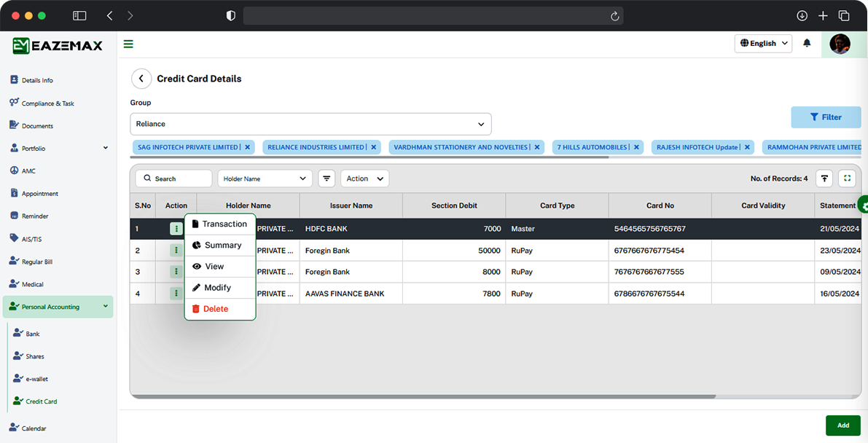Viewport: 868px width, 443px height.
Task: Click the export icon near record count
Action: 824,179
